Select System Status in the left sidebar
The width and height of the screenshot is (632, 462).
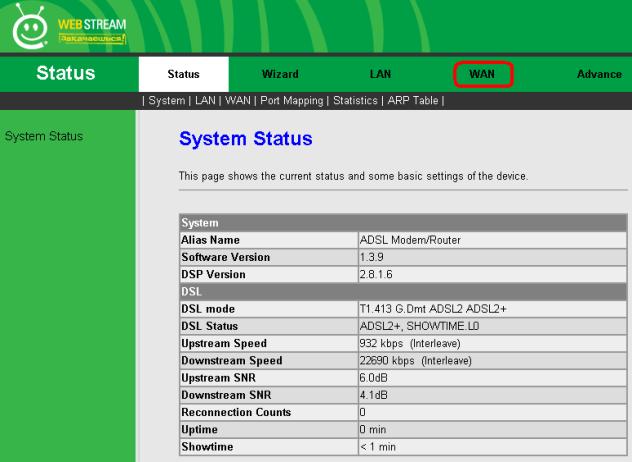[44, 136]
